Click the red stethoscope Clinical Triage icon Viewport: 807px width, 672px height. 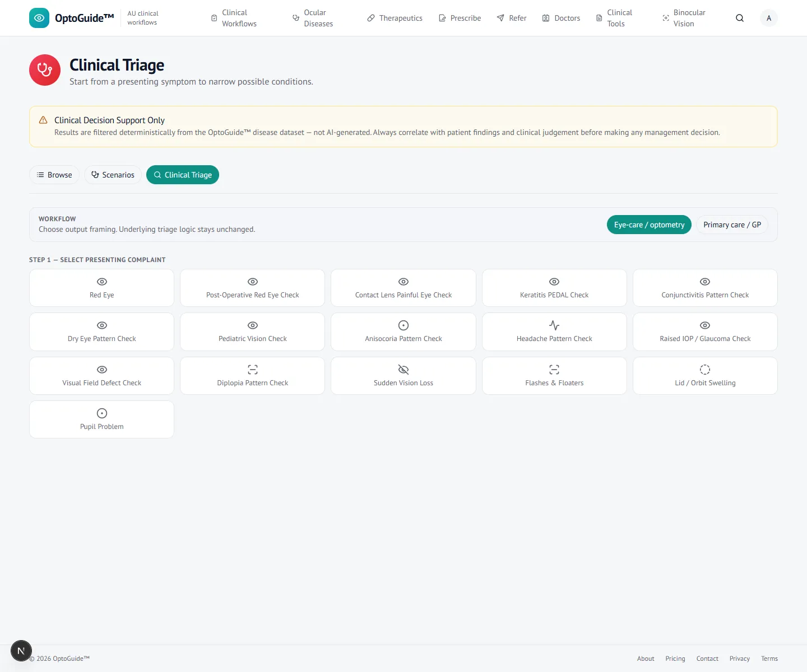click(x=45, y=70)
